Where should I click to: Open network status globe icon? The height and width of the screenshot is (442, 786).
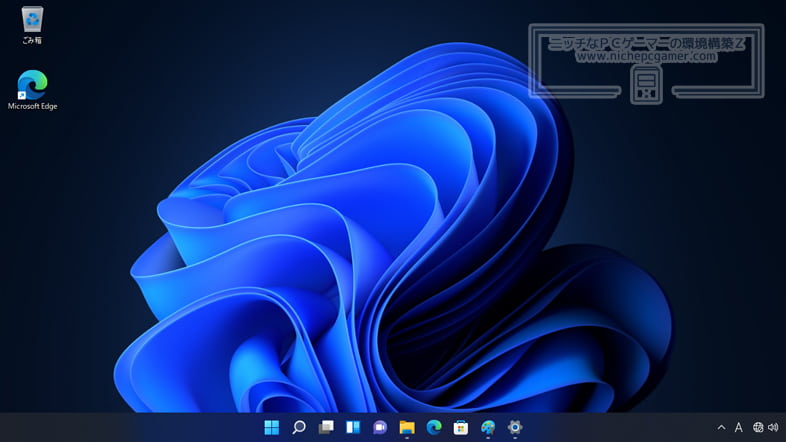pyautogui.click(x=758, y=427)
